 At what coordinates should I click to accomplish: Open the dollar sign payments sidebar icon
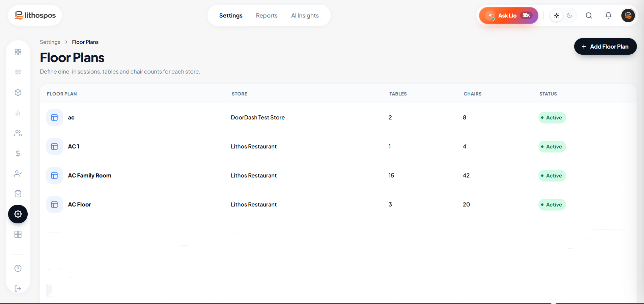coord(18,153)
